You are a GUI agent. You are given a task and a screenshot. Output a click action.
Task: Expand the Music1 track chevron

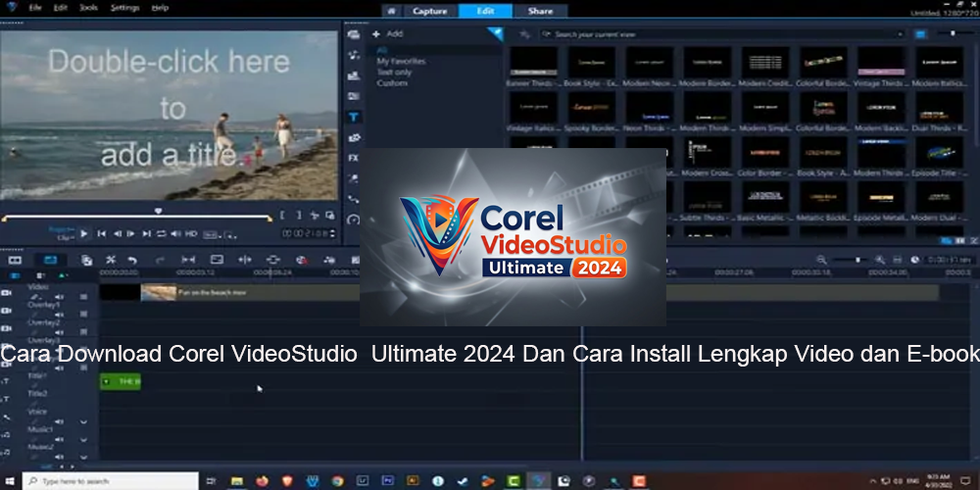(83, 439)
